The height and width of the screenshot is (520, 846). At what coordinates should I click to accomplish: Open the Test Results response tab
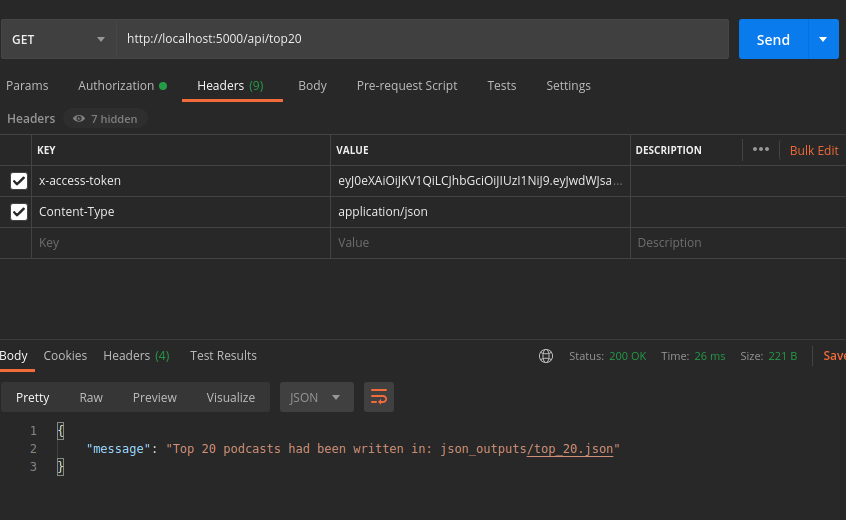coord(223,356)
